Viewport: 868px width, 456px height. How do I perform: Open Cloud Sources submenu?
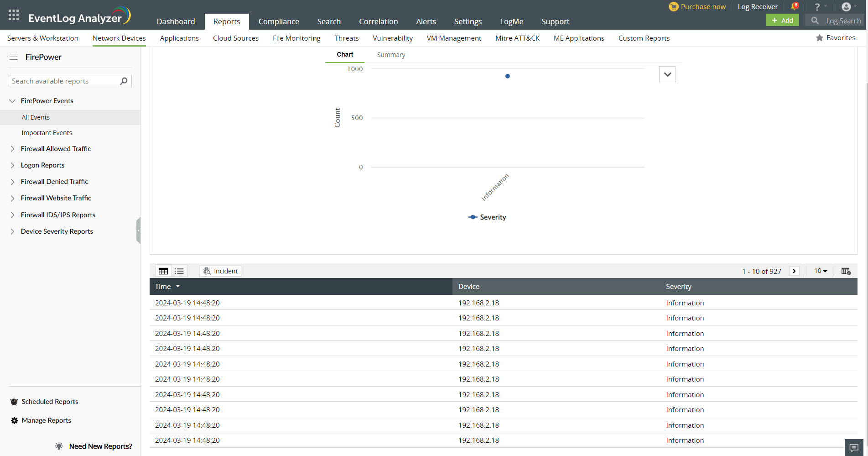point(236,38)
